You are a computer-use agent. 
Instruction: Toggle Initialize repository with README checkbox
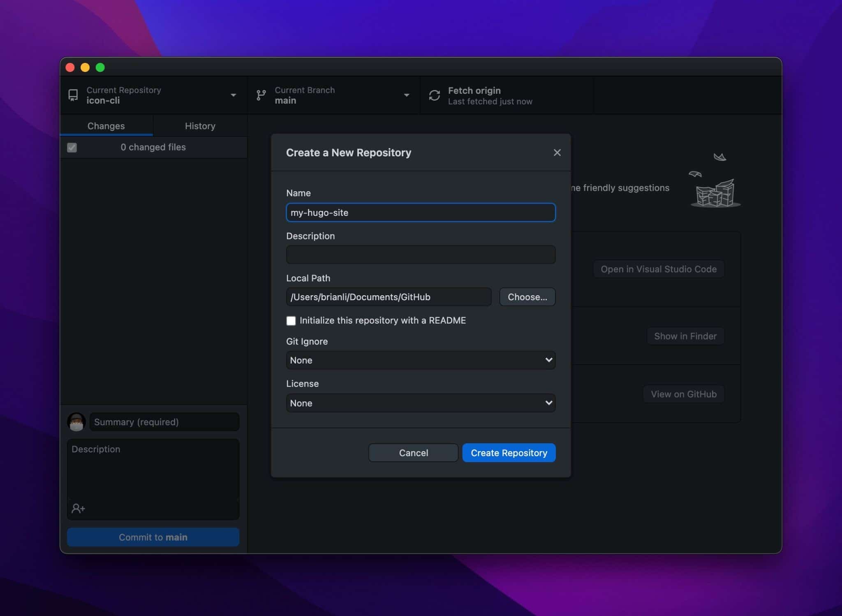[291, 320]
